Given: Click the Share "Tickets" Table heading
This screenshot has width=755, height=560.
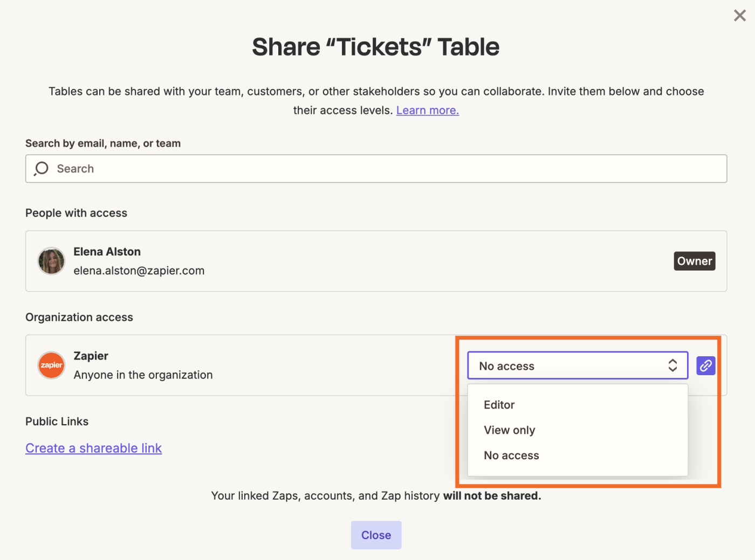Looking at the screenshot, I should [x=376, y=47].
